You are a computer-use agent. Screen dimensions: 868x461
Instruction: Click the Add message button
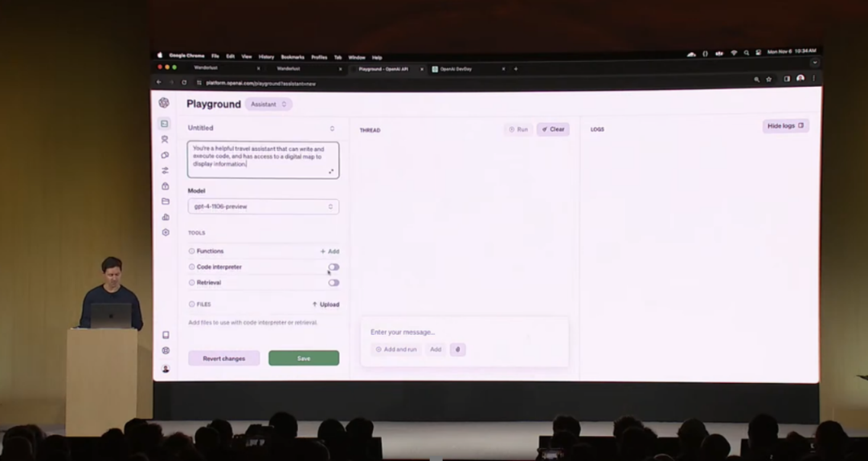[x=436, y=349]
